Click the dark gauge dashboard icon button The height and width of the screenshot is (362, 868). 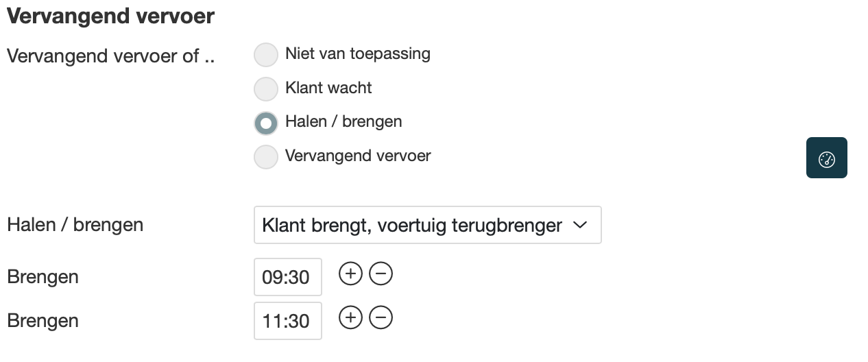click(826, 158)
